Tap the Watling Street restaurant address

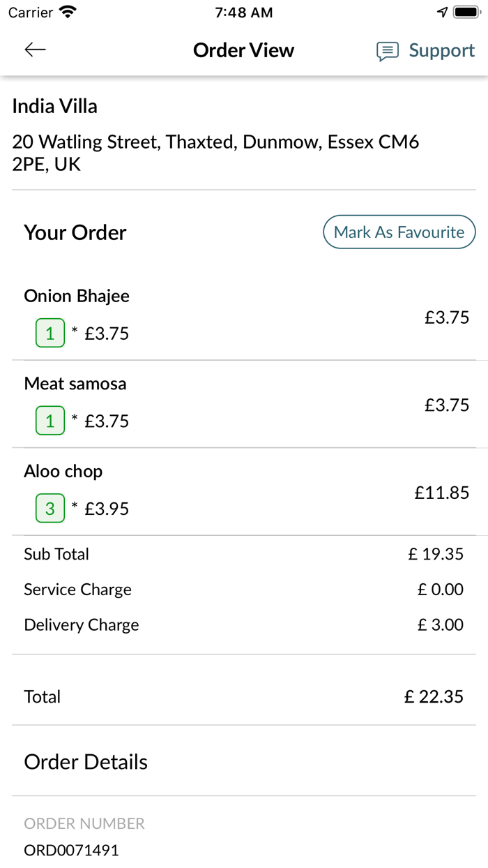[x=215, y=153]
